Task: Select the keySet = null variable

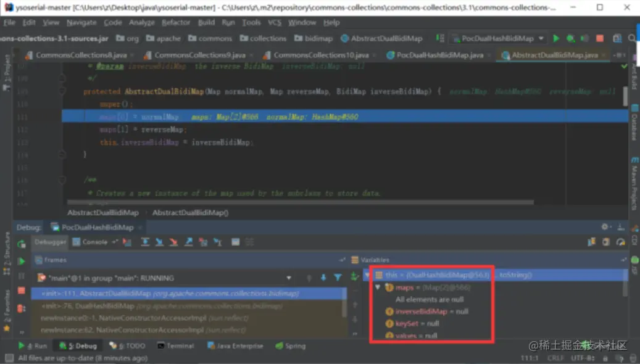Action: pos(412,324)
